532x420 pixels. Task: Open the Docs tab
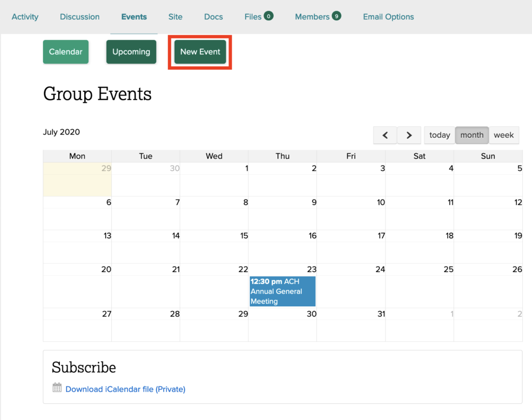pyautogui.click(x=213, y=17)
